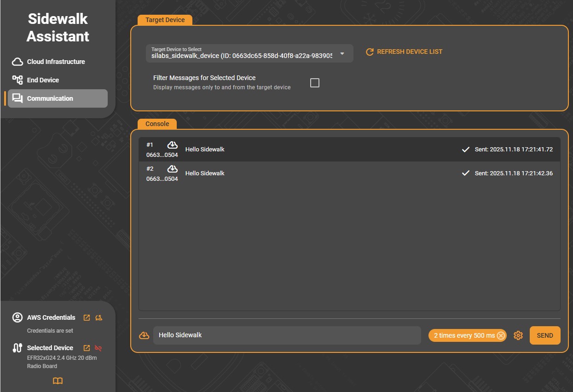Enable Filter Messages for Selected Device checkbox

point(315,83)
